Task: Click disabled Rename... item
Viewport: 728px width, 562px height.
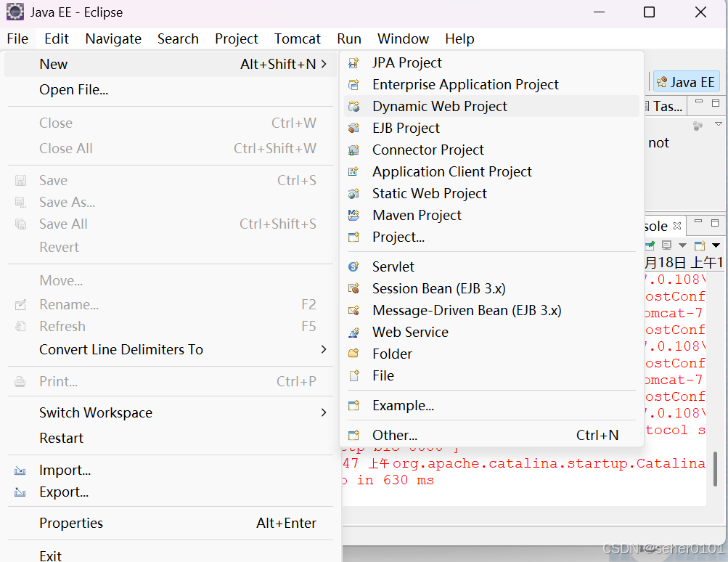Action: 171,304
